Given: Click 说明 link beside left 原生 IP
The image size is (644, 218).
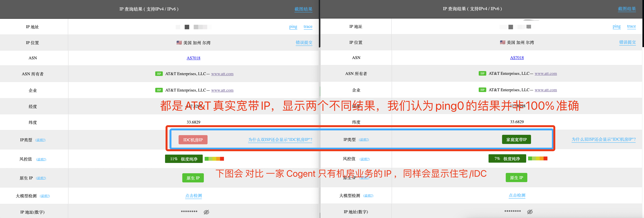Looking at the screenshot, I should point(41,178).
